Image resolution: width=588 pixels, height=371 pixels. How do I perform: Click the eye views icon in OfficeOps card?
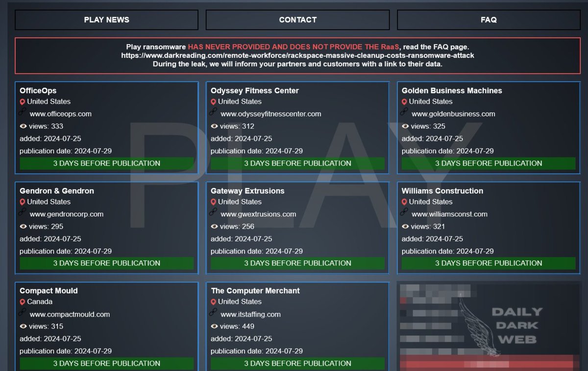[23, 126]
